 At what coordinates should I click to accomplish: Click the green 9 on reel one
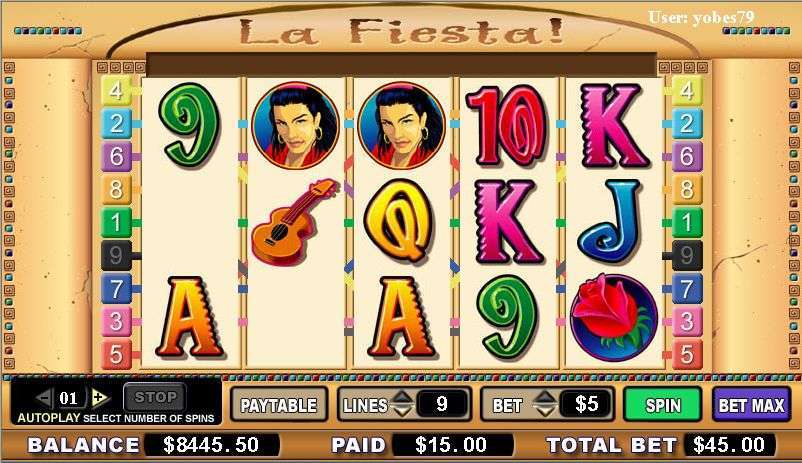coord(189,125)
